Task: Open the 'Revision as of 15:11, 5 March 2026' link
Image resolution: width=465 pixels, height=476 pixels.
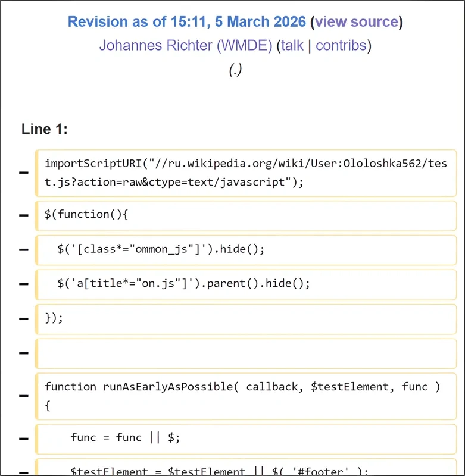Action: 187,22
